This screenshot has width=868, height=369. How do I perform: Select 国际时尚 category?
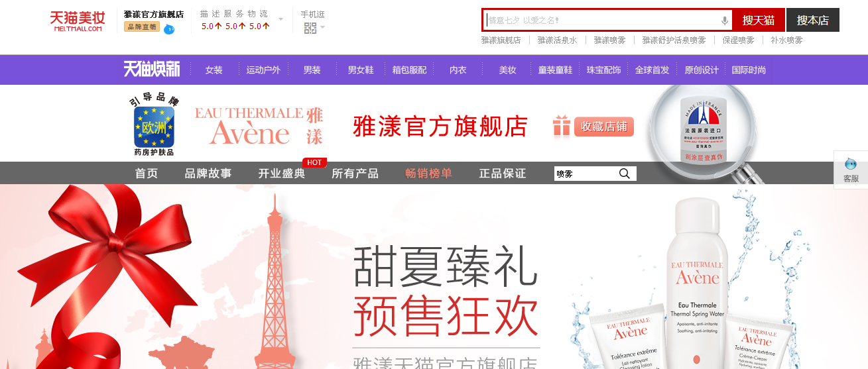point(749,70)
